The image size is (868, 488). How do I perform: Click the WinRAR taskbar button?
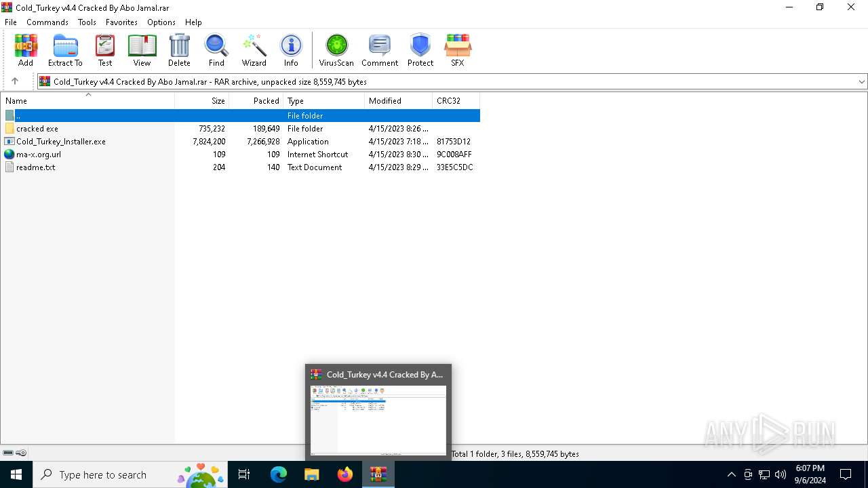378,474
